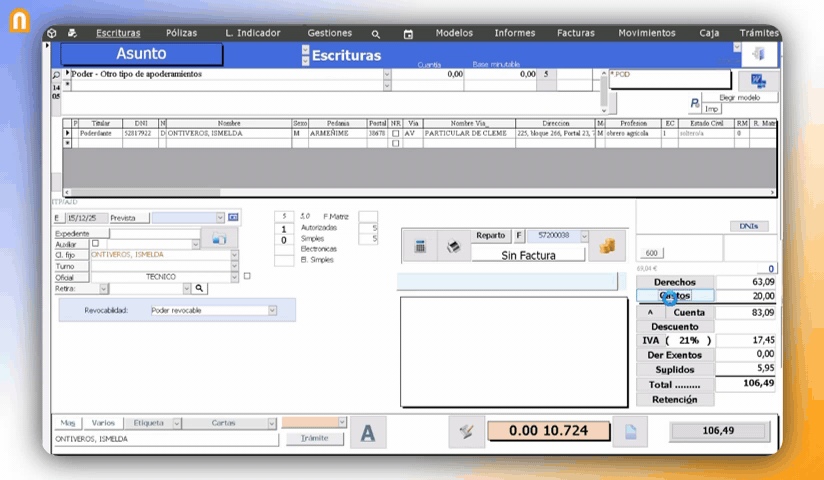The image size is (824, 480).
Task: Open the Facturas menu
Action: tap(575, 33)
